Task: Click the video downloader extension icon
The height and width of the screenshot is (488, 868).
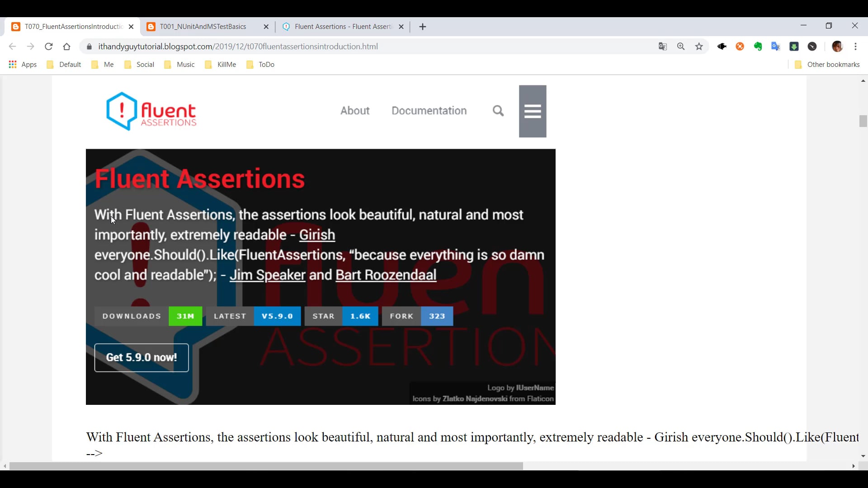Action: click(x=794, y=46)
